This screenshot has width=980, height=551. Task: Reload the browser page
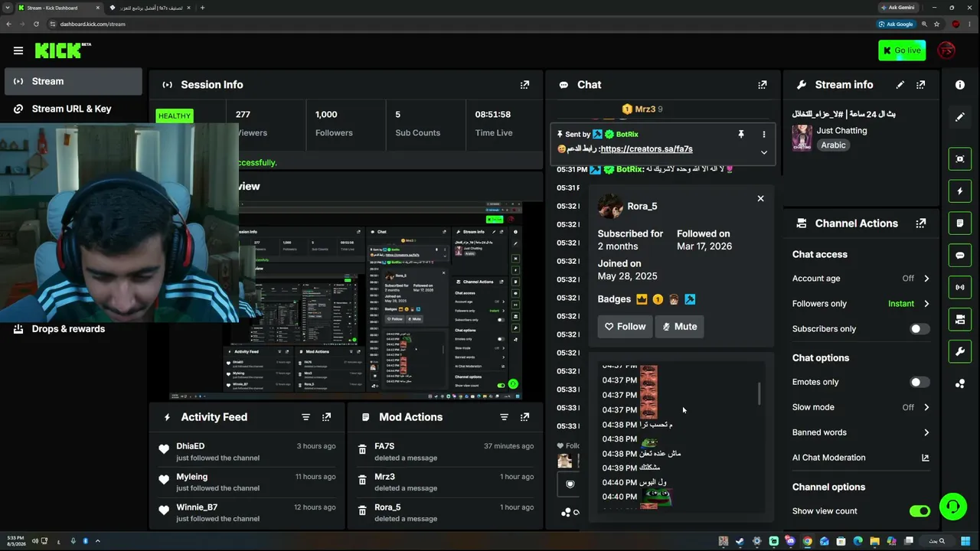36,24
